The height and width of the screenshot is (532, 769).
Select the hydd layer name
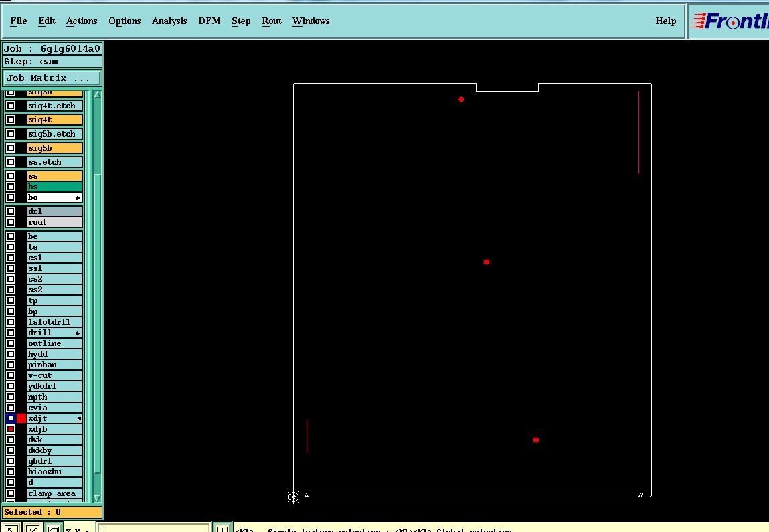[54, 354]
